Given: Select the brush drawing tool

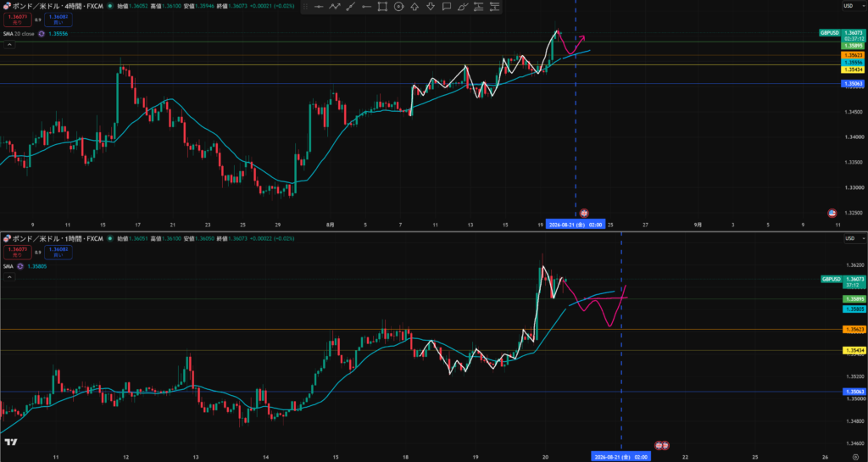Looking at the screenshot, I should pyautogui.click(x=463, y=7).
